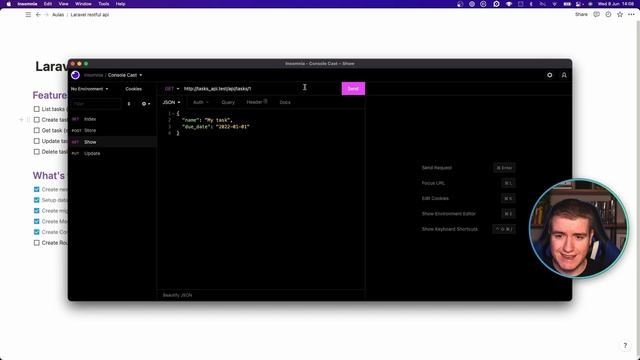Change HTTP method via GET dropdown
This screenshot has height=360, width=640.
172,89
